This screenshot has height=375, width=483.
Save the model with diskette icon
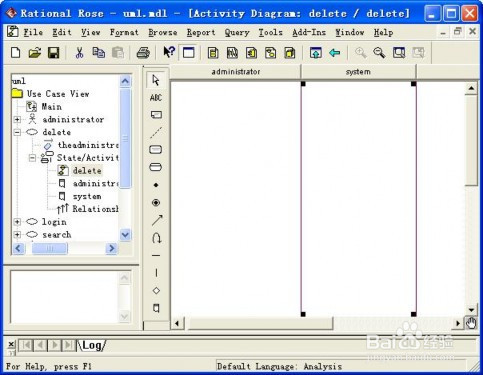coord(54,53)
